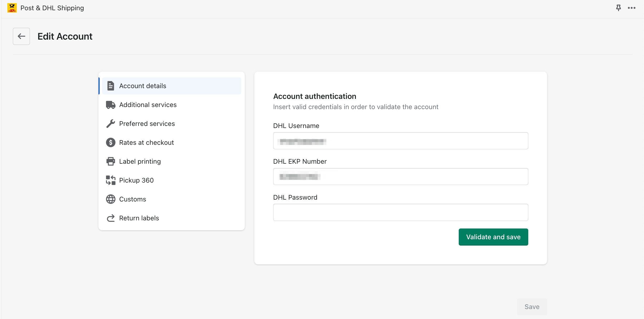This screenshot has width=644, height=319.
Task: Click into the DHL Password field
Action: (400, 212)
